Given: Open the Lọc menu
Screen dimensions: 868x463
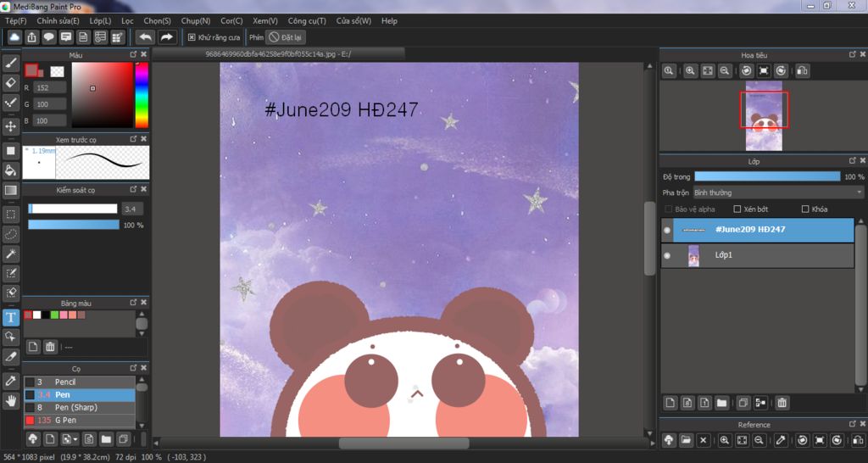Looking at the screenshot, I should coord(127,21).
